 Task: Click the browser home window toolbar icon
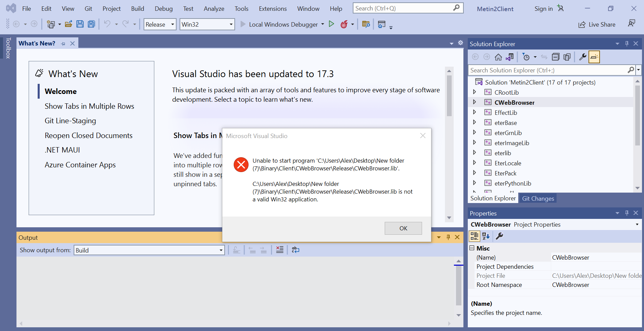coord(381,24)
